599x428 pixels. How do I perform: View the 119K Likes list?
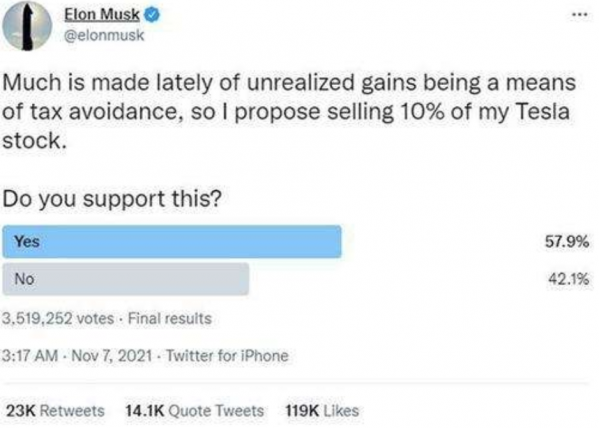[322, 411]
